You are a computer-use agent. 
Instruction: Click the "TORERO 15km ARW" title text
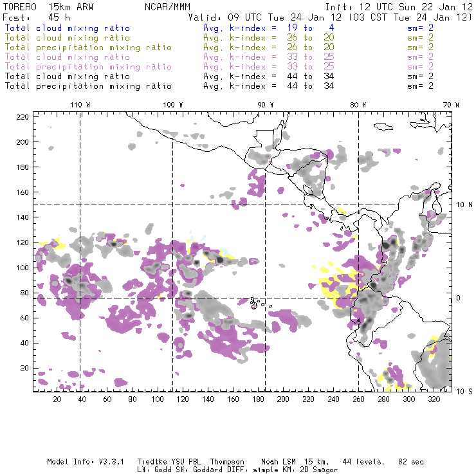(48, 6)
